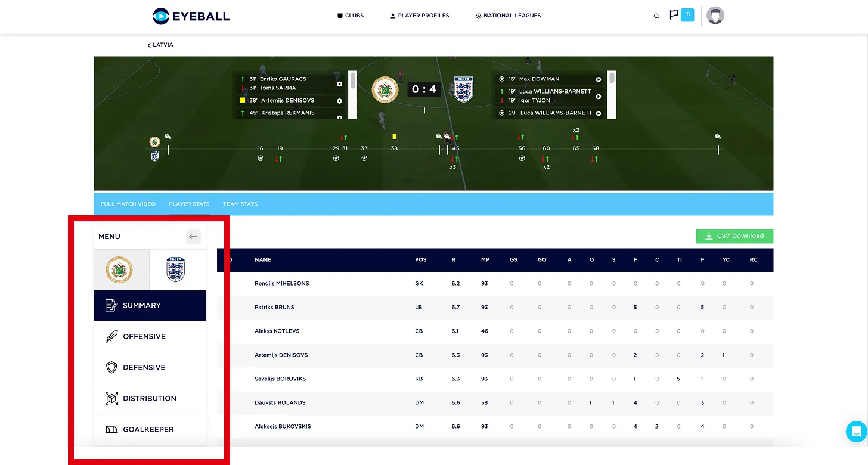The width and height of the screenshot is (868, 465).
Task: Download stats with the CSV Download button
Action: pos(734,236)
